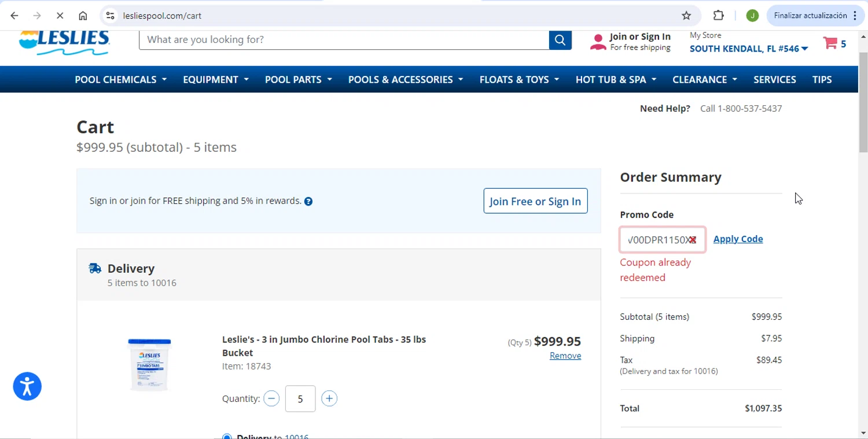Expand the FLOATS & TOYS menu
The width and height of the screenshot is (868, 439).
pyautogui.click(x=519, y=79)
